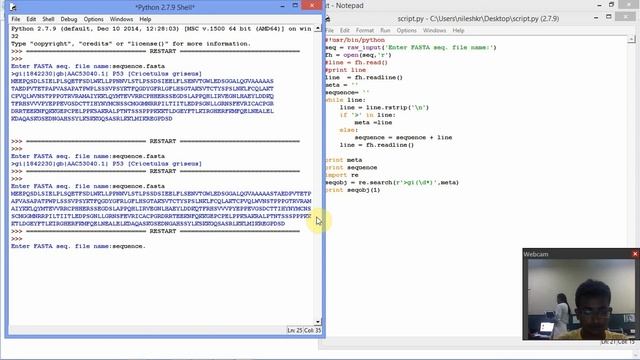Click the first '>gi|1842230|gb|AAC53040.1|' header line
This screenshot has height=360, width=640.
(x=106, y=74)
